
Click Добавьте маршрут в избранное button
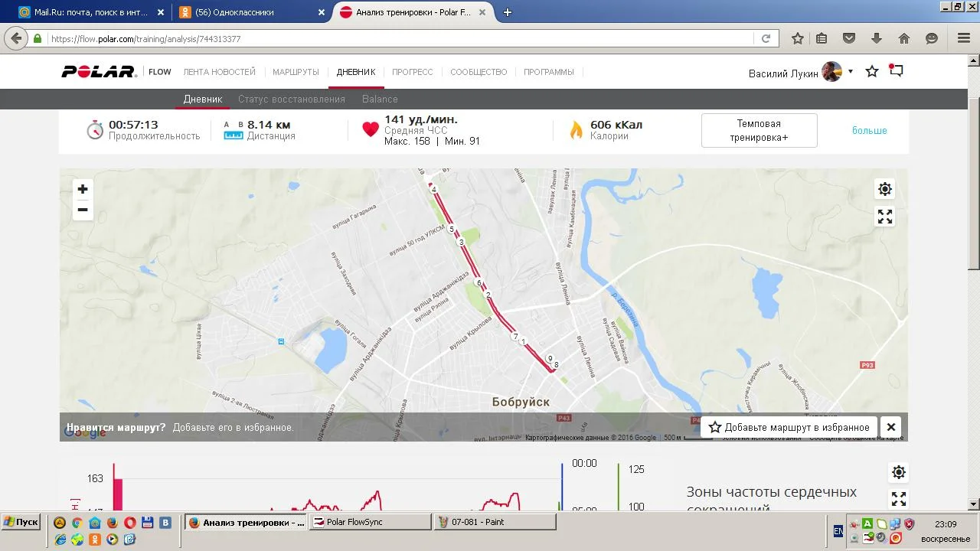click(x=789, y=427)
